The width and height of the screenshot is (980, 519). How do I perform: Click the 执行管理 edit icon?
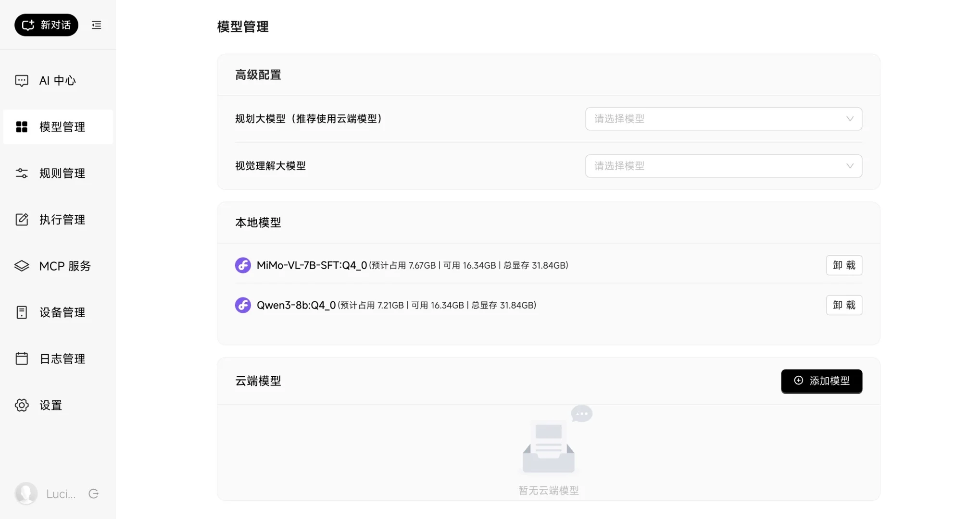click(x=22, y=220)
